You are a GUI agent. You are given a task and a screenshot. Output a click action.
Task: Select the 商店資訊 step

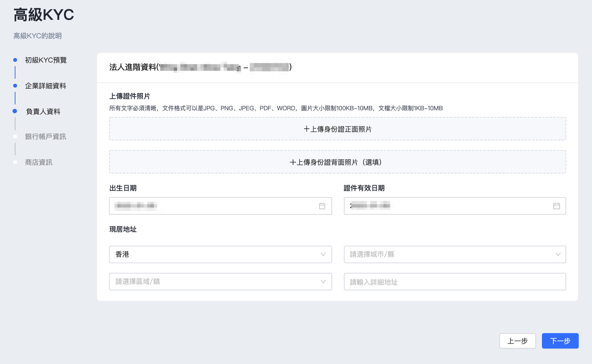[39, 162]
